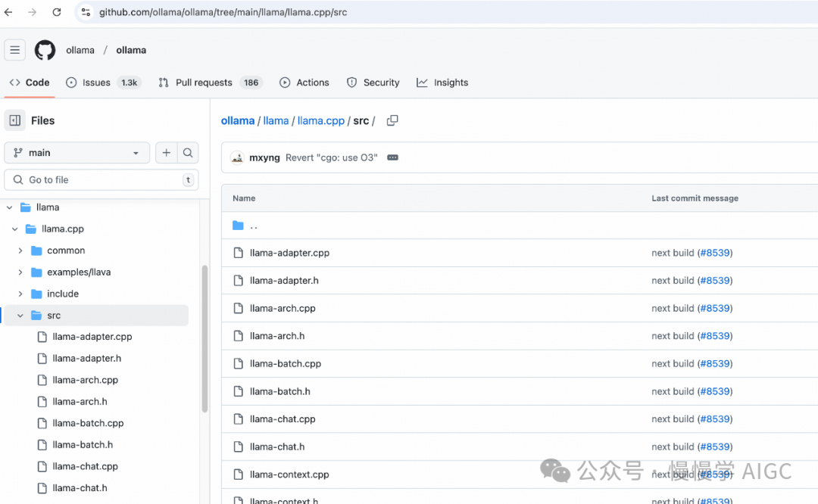Open the ollama owner link in header

click(80, 50)
